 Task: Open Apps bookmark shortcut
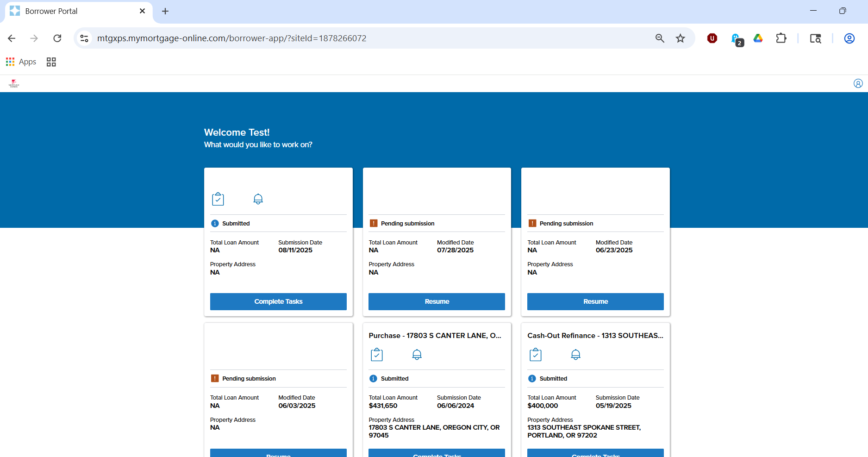click(x=21, y=62)
